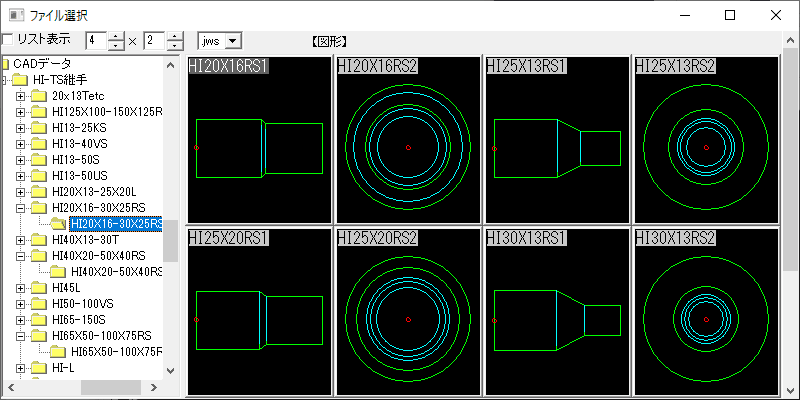Viewport: 800px width, 400px height.
Task: Click the 【図形】 label in toolbar
Action: point(329,41)
